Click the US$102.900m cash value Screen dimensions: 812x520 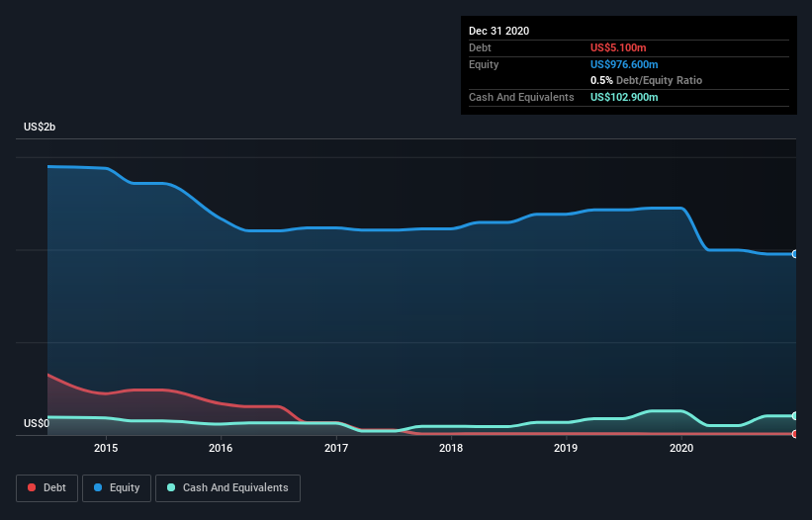[624, 97]
